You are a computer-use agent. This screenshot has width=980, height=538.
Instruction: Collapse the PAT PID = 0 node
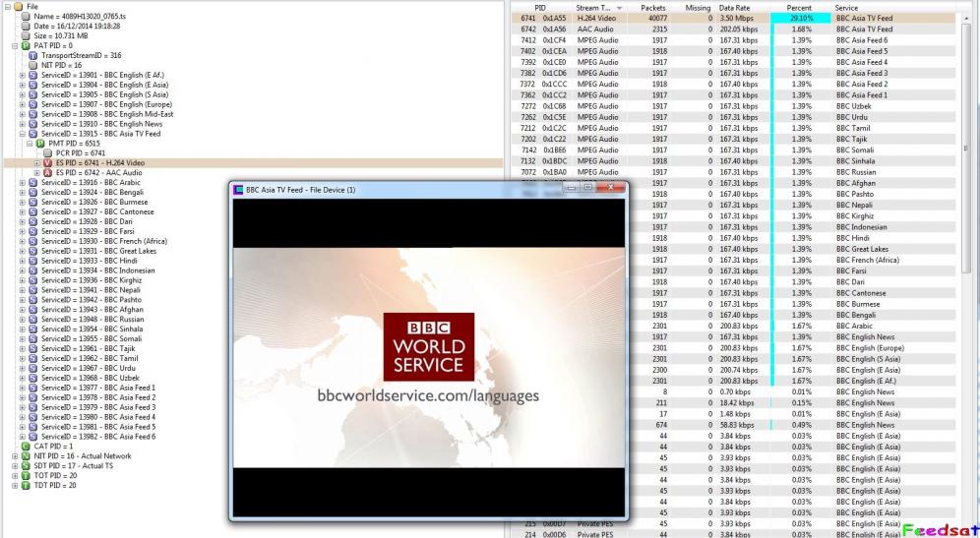[15, 45]
